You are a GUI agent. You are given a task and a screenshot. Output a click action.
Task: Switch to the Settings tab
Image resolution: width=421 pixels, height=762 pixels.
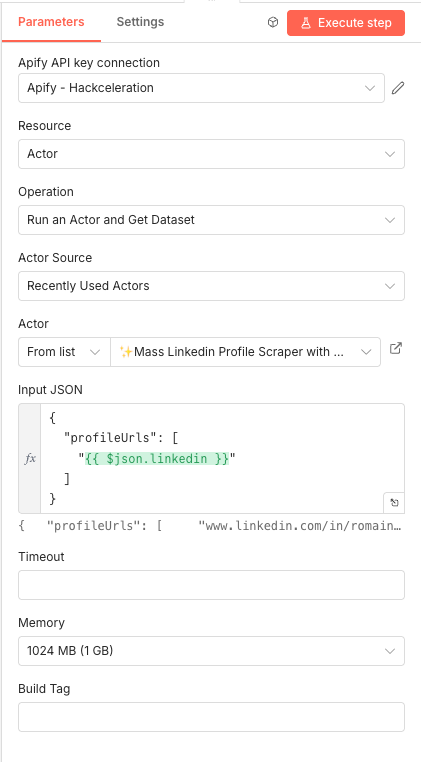(140, 22)
